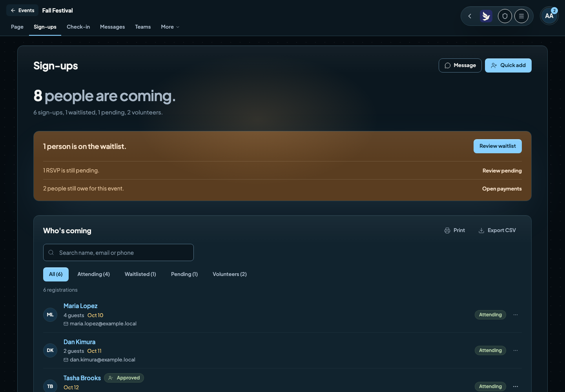Screen dimensions: 565x392
Task: Open the shield icon button
Action: [505, 16]
